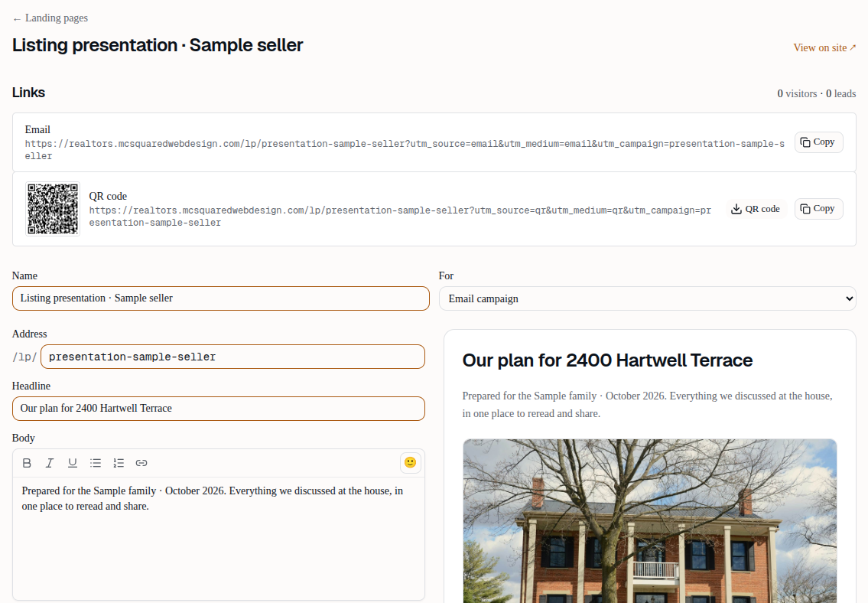
Task: Click the Address slug input field
Action: (x=232, y=357)
